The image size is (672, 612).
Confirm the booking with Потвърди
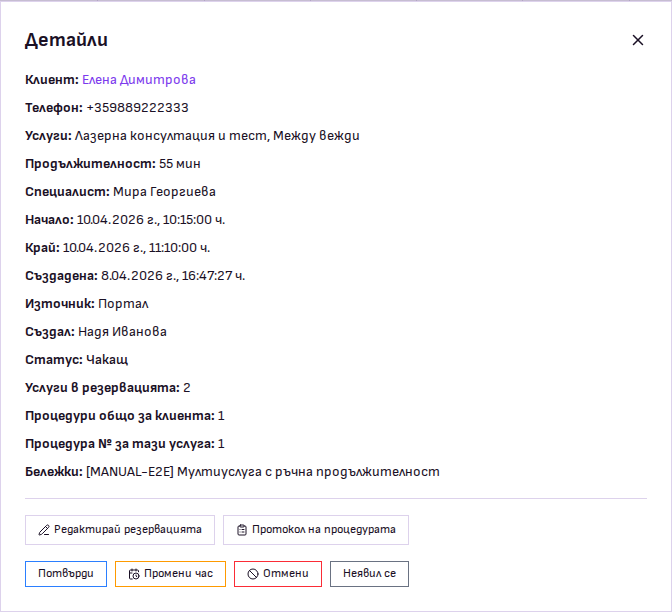(66, 573)
